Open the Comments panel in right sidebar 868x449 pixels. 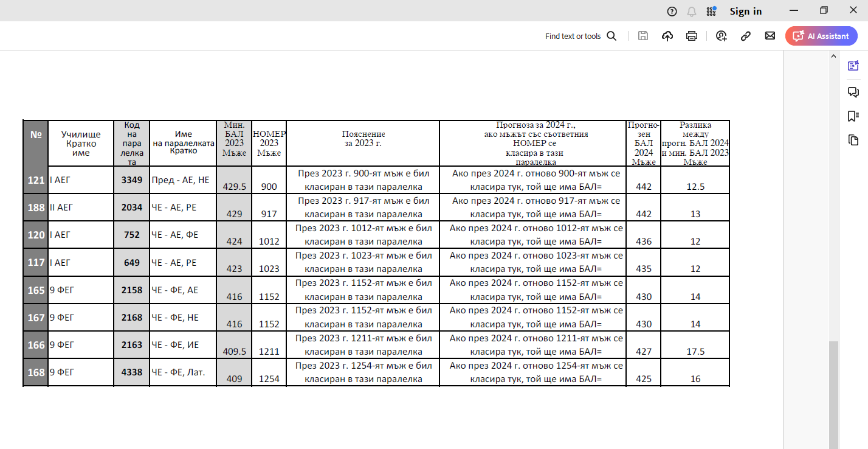point(853,91)
